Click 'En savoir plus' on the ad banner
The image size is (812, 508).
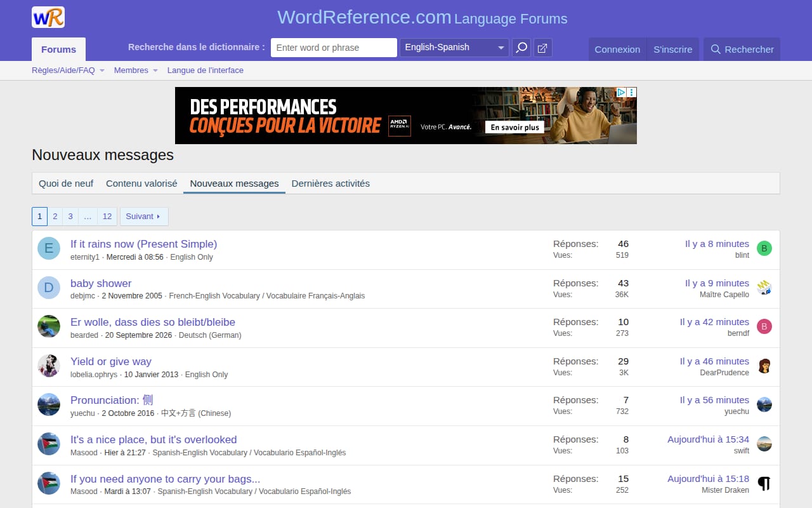point(515,127)
